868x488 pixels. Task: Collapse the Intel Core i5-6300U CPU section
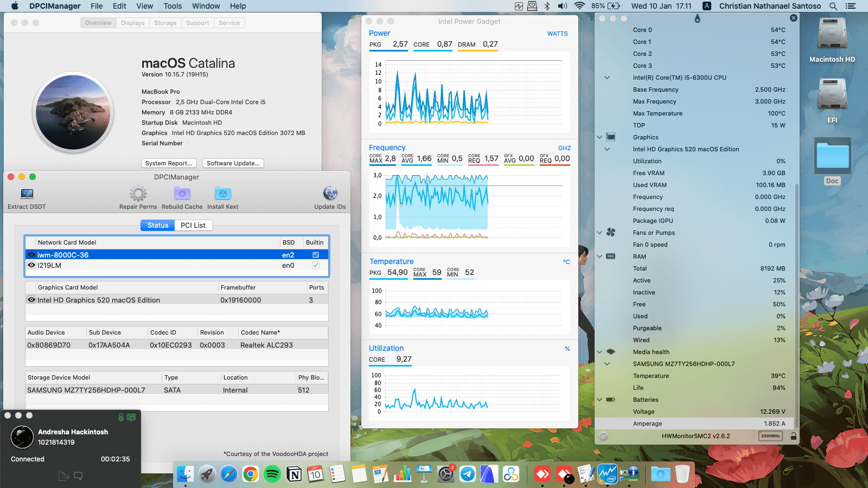(607, 78)
